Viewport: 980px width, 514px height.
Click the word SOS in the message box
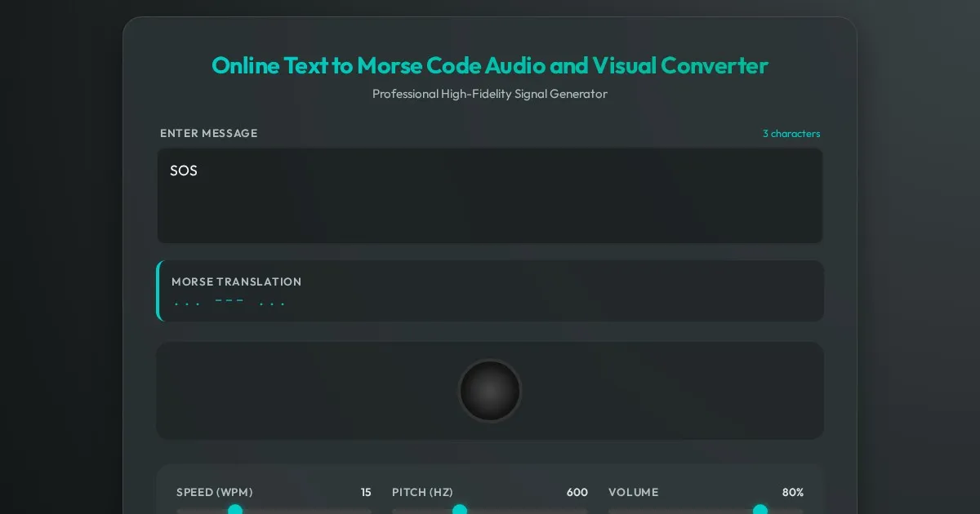tap(184, 171)
